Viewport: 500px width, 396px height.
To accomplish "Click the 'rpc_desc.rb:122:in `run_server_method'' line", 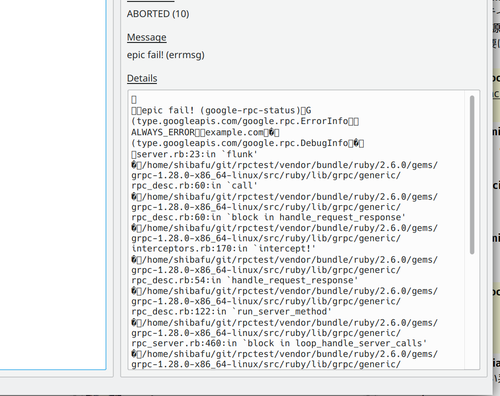I will tap(231, 312).
